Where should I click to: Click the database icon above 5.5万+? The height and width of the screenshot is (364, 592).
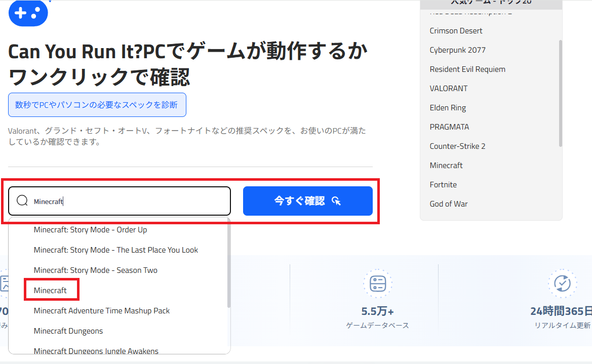[x=378, y=283]
